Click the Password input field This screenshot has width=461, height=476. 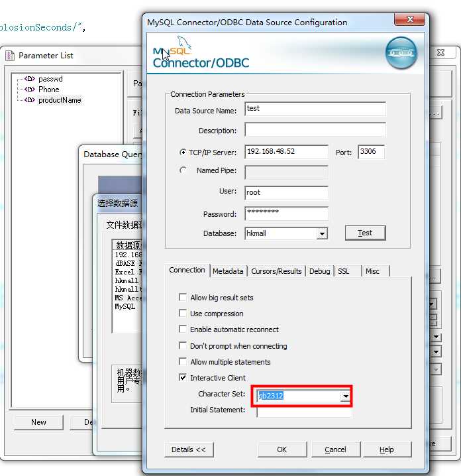point(286,213)
